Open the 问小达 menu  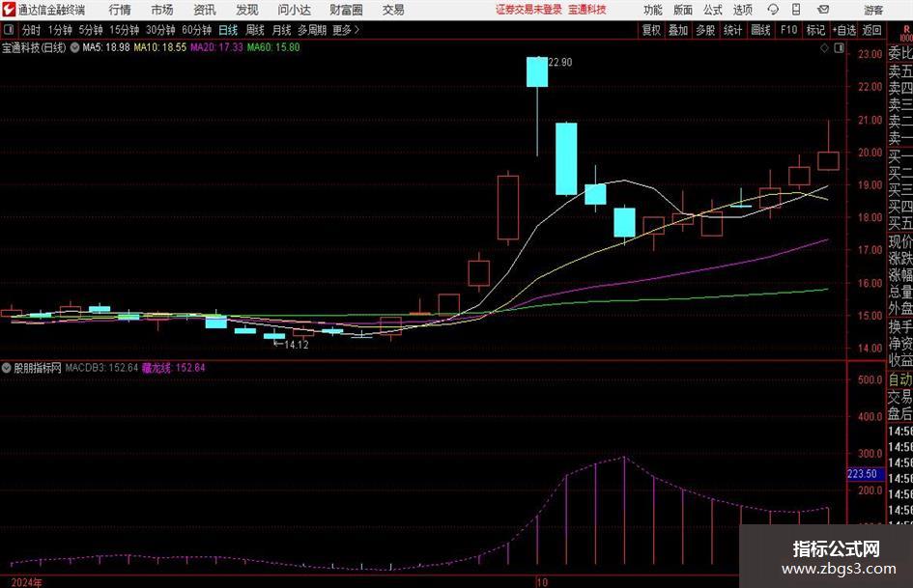pyautogui.click(x=294, y=10)
